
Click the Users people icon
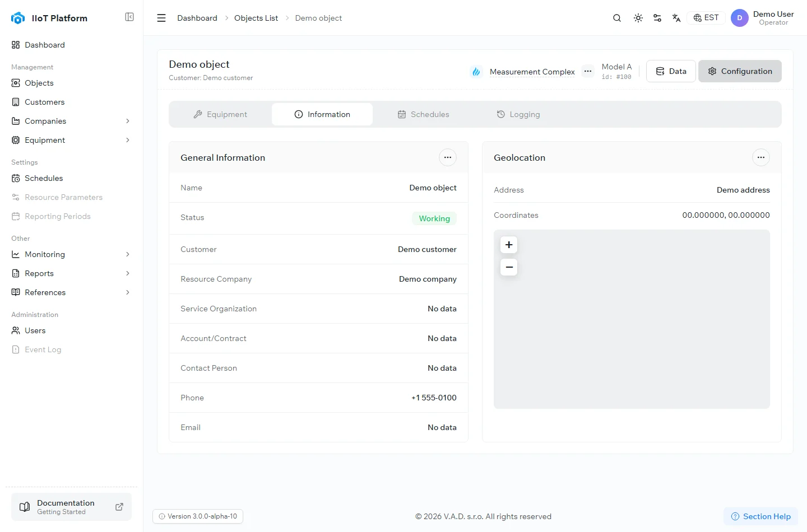(x=16, y=330)
